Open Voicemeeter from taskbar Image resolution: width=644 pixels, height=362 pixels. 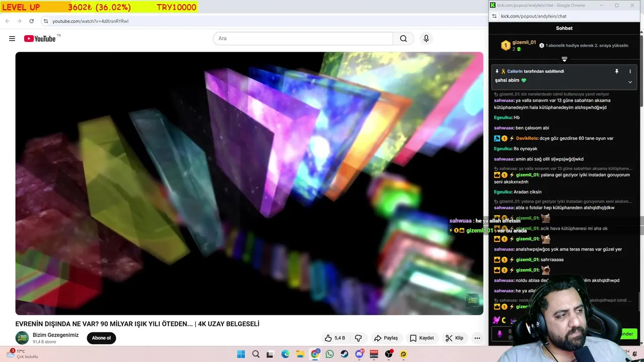(374, 354)
